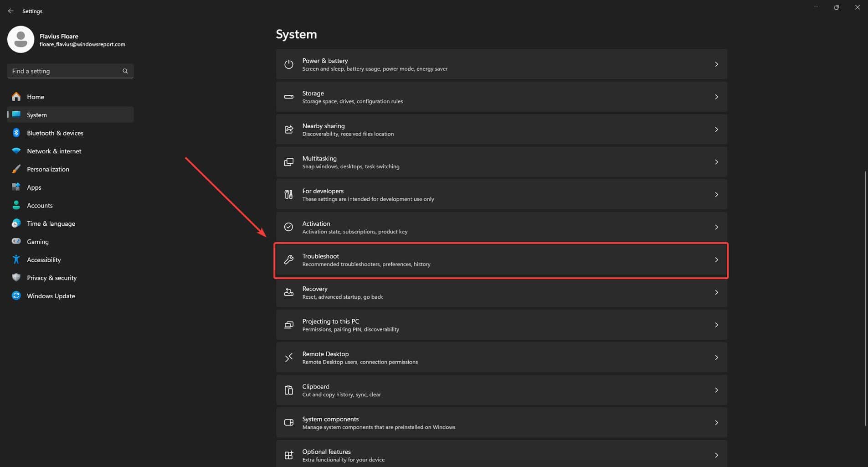Open Home in the sidebar
Viewport: 868px width, 467px height.
pyautogui.click(x=70, y=97)
